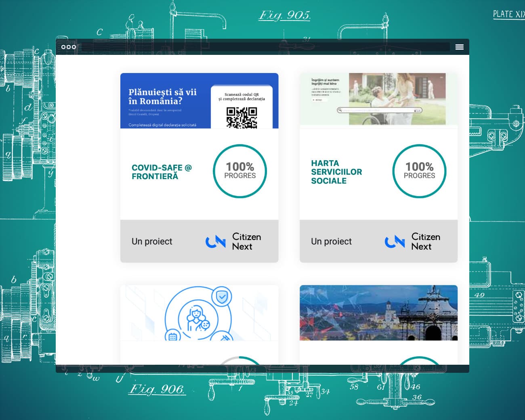Open the HARTA SERVICIILOR SOCIALE project
The width and height of the screenshot is (525, 420).
tap(336, 171)
